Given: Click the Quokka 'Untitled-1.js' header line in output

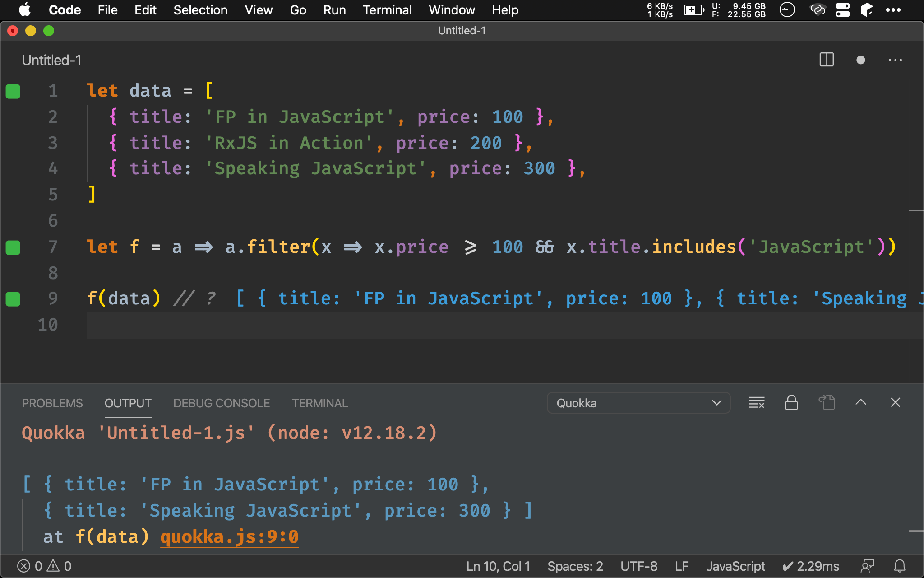Looking at the screenshot, I should click(x=229, y=433).
